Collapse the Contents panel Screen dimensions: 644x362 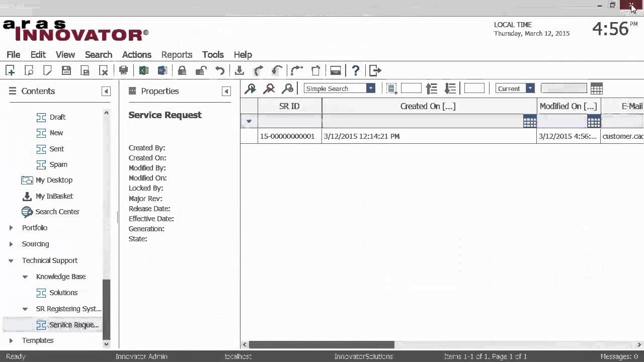pos(106,92)
